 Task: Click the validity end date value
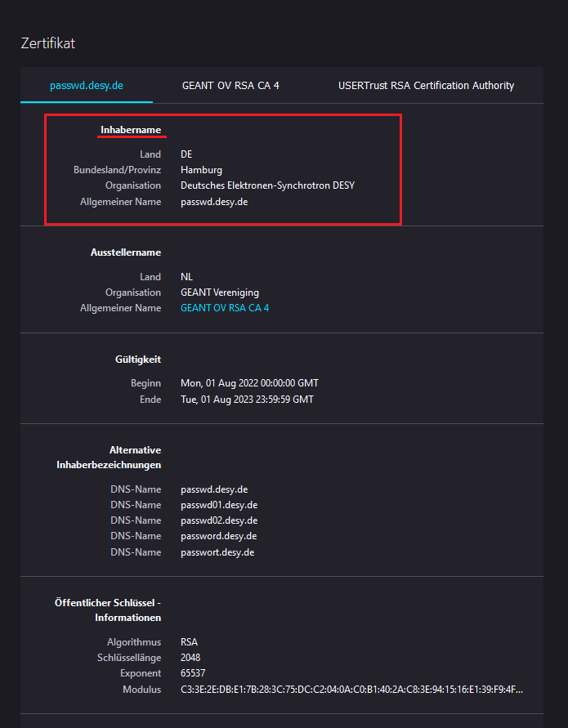click(247, 400)
